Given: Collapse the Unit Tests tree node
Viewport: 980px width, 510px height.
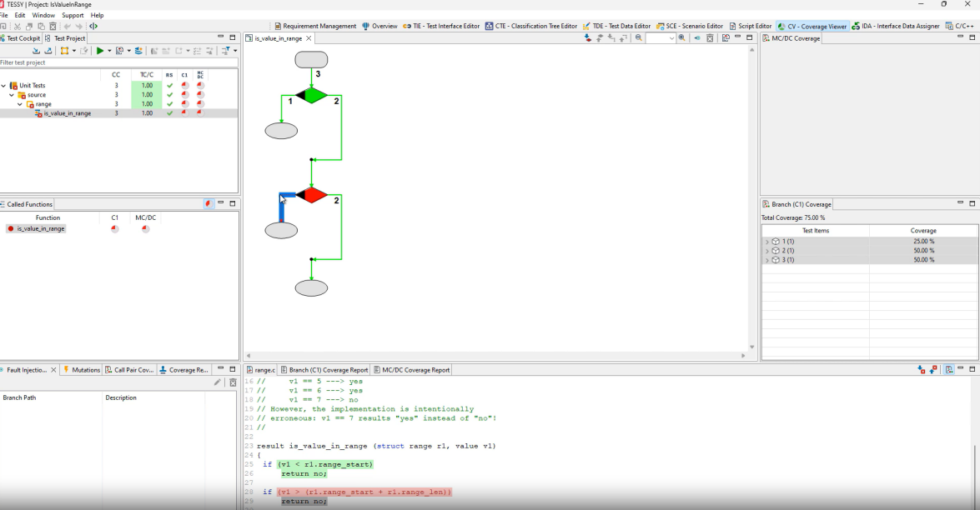Looking at the screenshot, I should click(4, 86).
